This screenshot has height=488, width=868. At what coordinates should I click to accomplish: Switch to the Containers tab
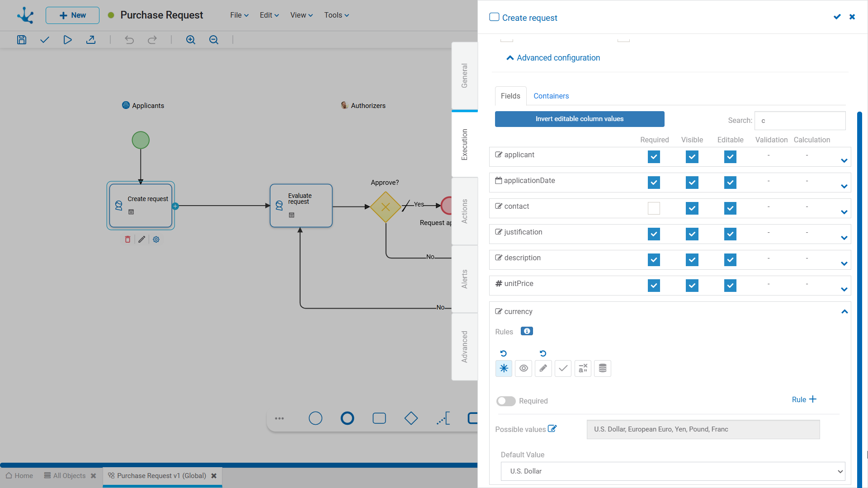(x=551, y=96)
